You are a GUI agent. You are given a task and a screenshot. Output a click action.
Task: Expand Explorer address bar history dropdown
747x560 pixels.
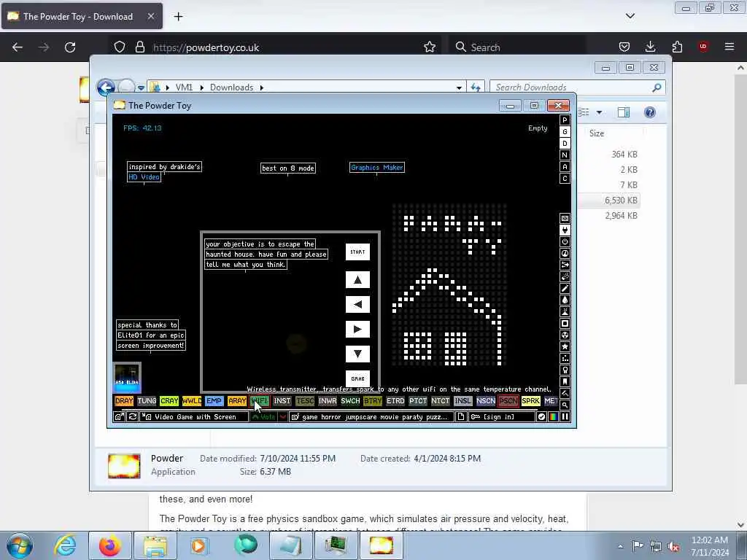(459, 87)
